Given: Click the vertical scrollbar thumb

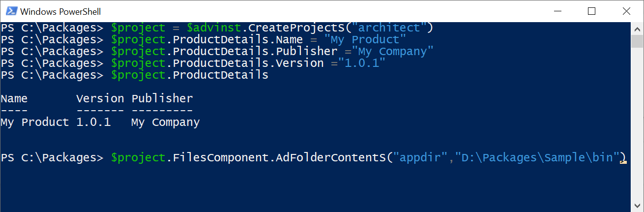Looking at the screenshot, I should click(x=637, y=41).
